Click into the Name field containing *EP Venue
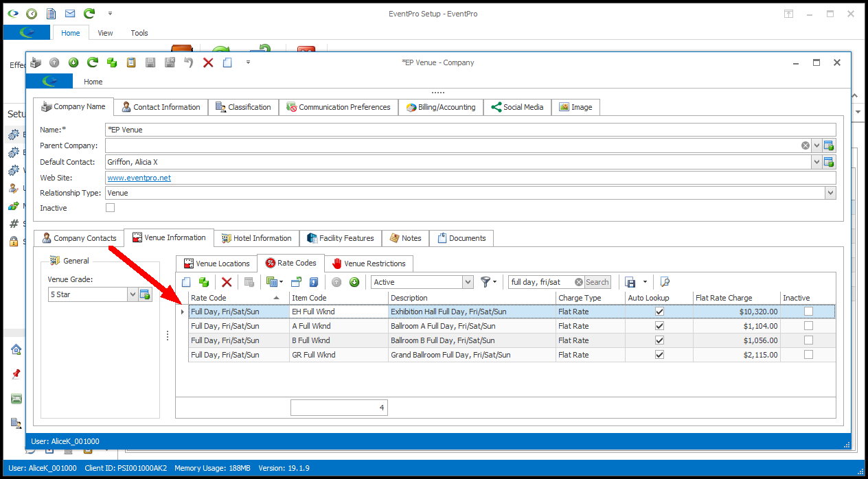Image resolution: width=868 pixels, height=479 pixels. click(x=470, y=129)
